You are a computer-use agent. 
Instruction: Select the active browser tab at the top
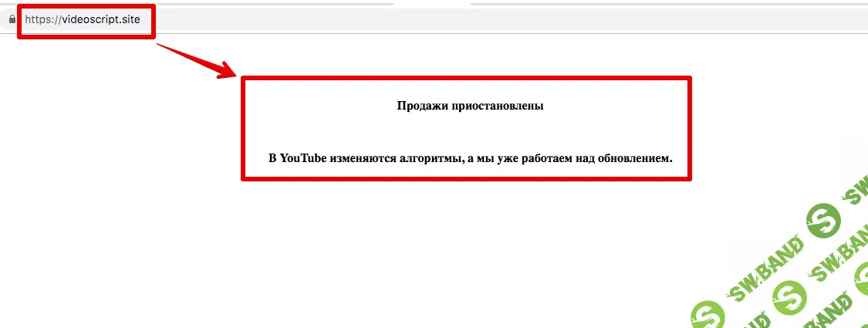432,2
